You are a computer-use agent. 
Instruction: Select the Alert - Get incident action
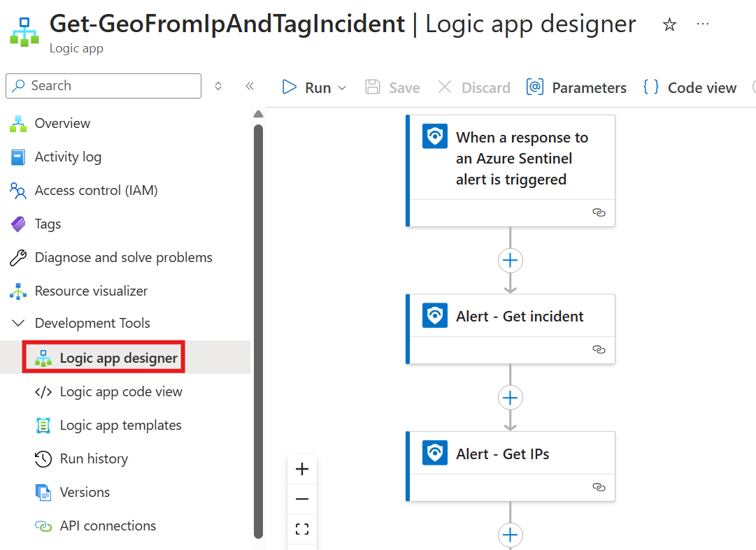tap(511, 329)
